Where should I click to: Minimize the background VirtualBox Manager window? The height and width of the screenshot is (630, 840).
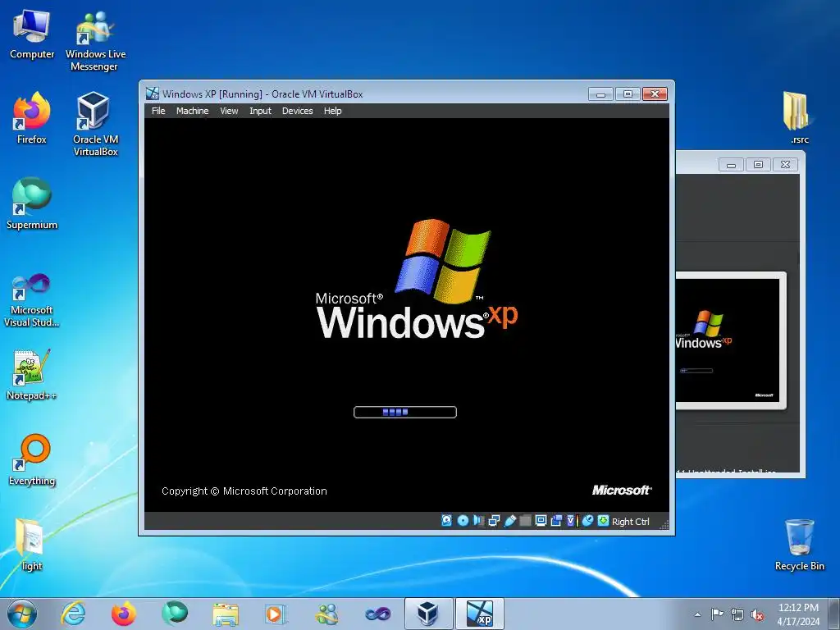pos(731,164)
